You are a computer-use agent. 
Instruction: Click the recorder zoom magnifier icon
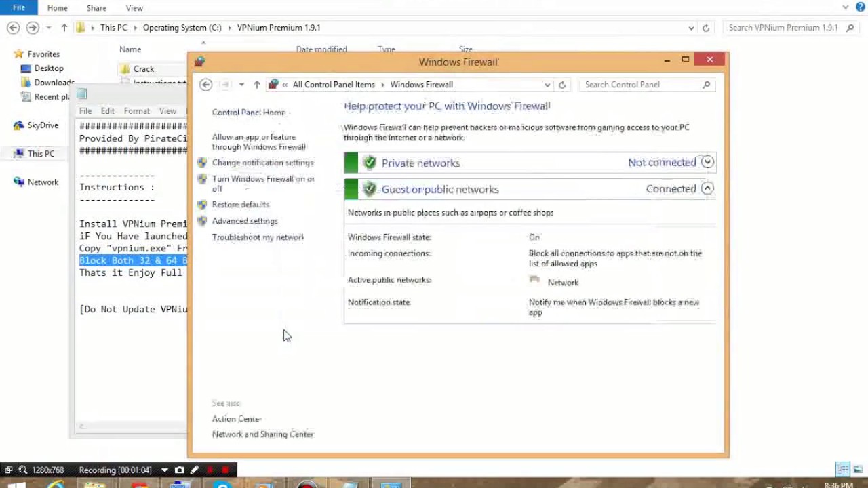[23, 470]
